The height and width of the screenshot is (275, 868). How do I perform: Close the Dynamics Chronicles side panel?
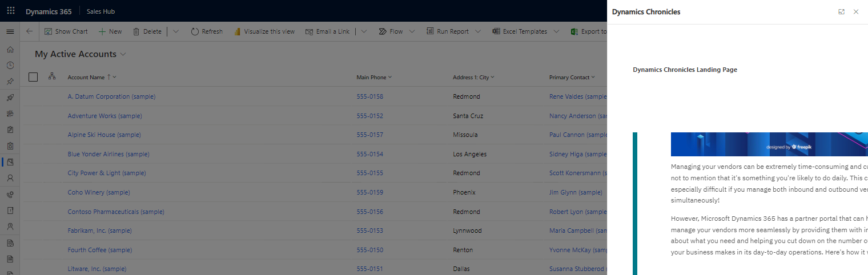click(x=856, y=11)
